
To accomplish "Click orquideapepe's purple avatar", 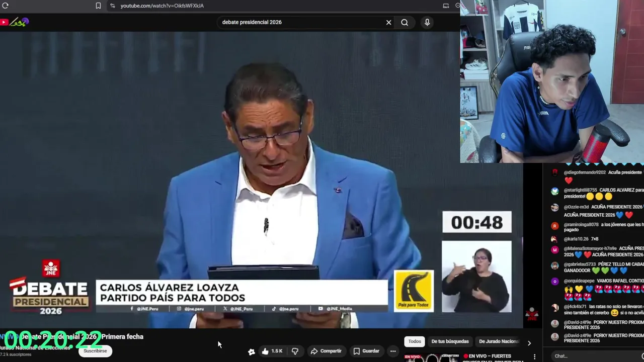I will (554, 282).
